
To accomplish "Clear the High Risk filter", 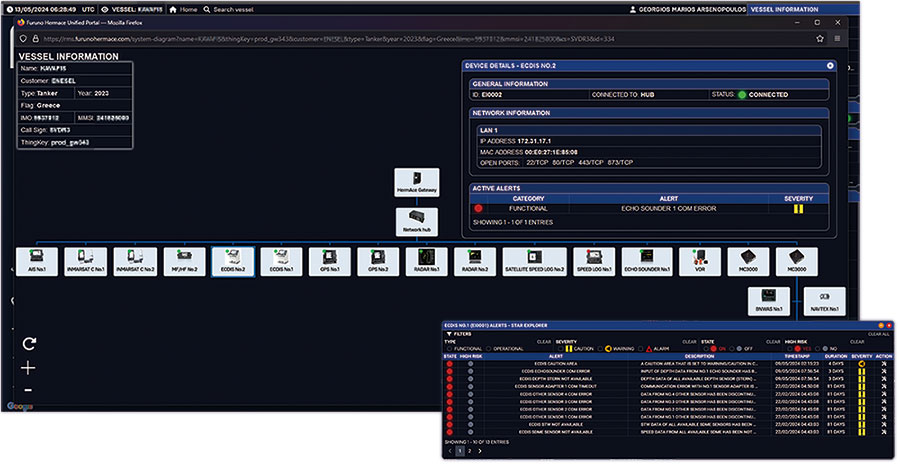I will (x=857, y=342).
